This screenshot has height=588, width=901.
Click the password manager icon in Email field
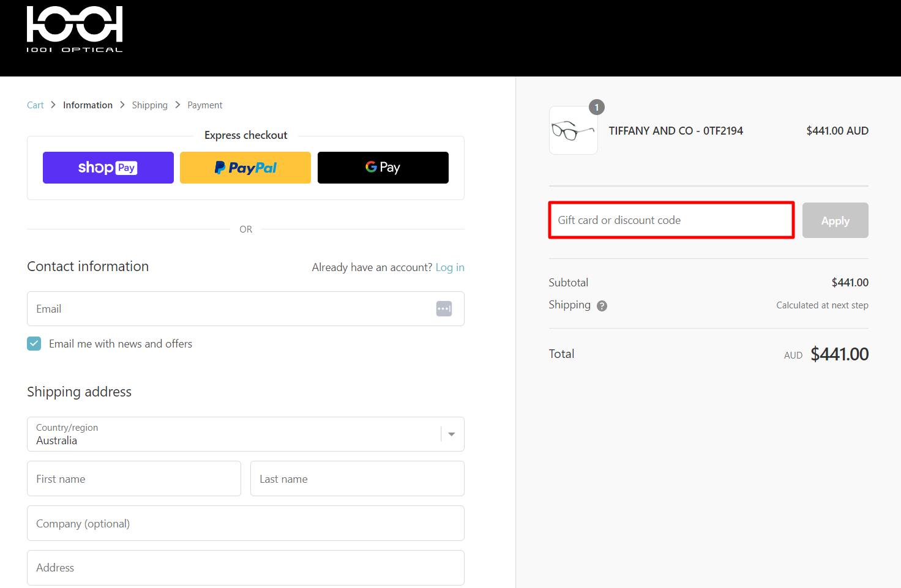[x=444, y=309]
